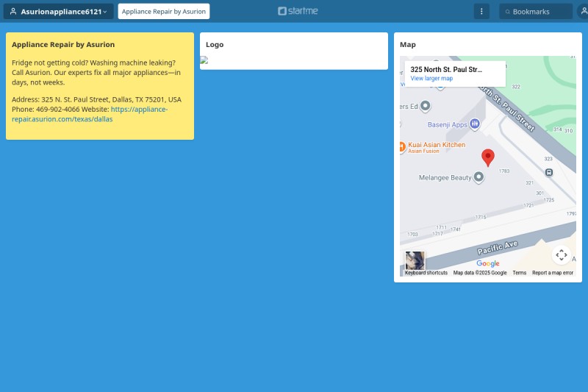Image resolution: width=588 pixels, height=392 pixels.
Task: Click Map data ©2025 Google text
Action: [480, 273]
